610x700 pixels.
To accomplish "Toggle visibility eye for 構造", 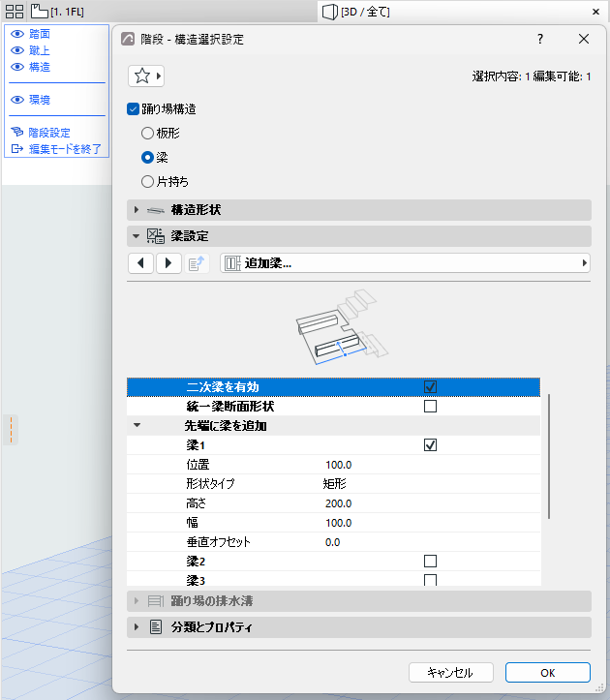I will pyautogui.click(x=17, y=67).
